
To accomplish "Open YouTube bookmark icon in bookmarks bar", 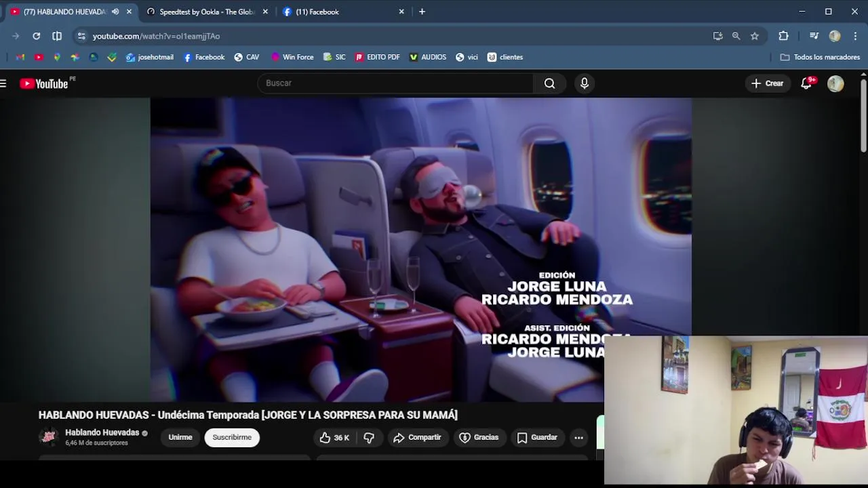I will coord(39,57).
